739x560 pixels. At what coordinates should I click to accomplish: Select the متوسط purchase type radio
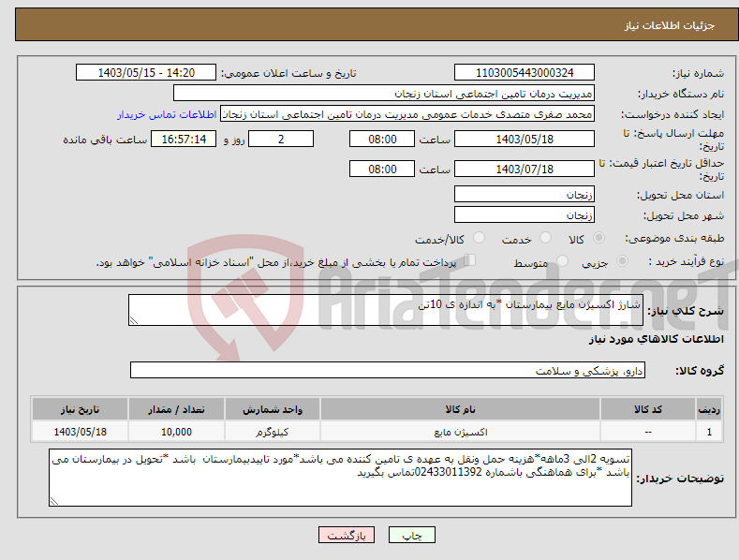562,260
